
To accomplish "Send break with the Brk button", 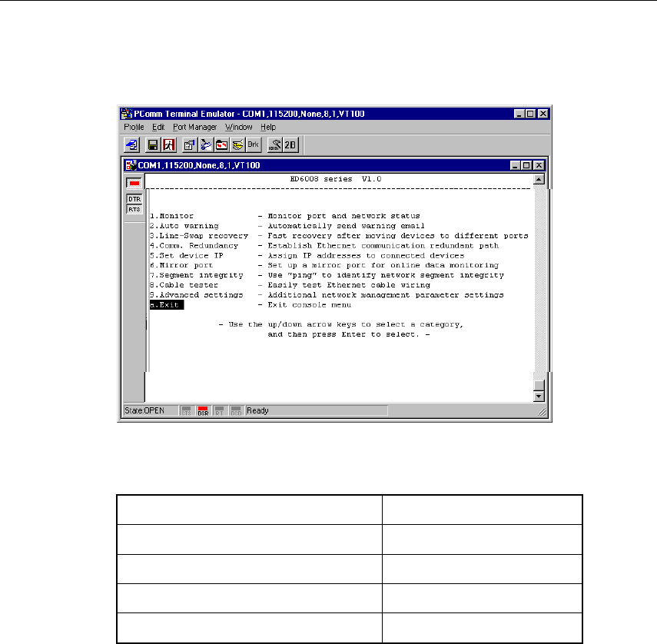I will click(253, 145).
